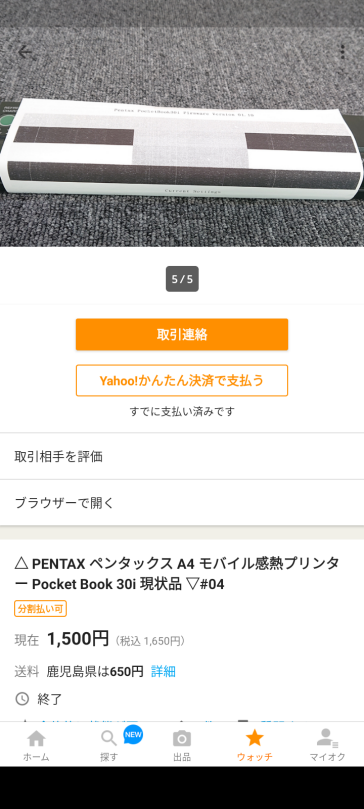The height and width of the screenshot is (809, 364).
Task: Click the orange 取引連絡 button
Action: click(x=182, y=334)
